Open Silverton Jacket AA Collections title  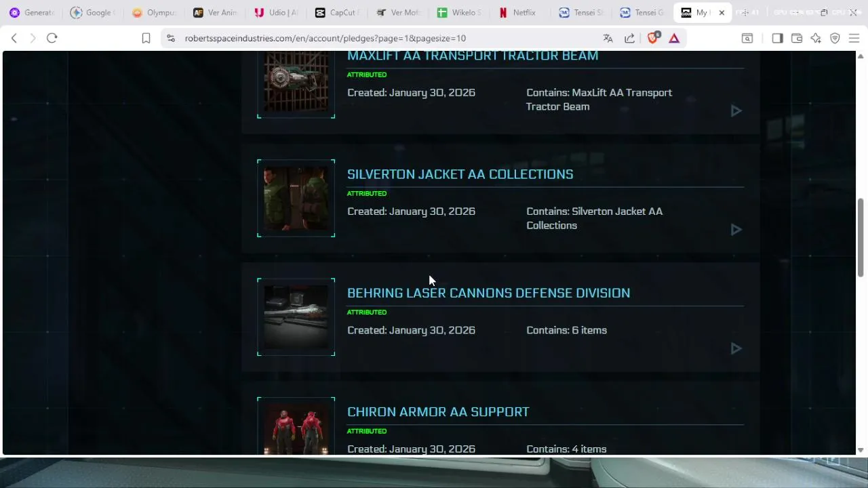coord(460,174)
